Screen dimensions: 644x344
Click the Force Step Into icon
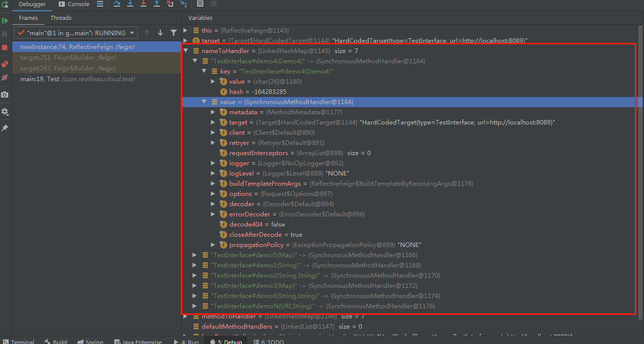pyautogui.click(x=144, y=4)
